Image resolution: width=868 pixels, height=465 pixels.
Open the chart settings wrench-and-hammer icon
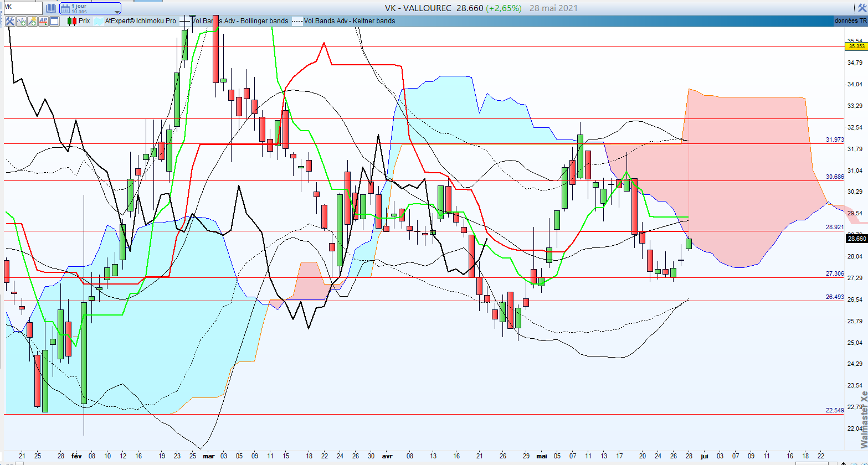(9, 21)
